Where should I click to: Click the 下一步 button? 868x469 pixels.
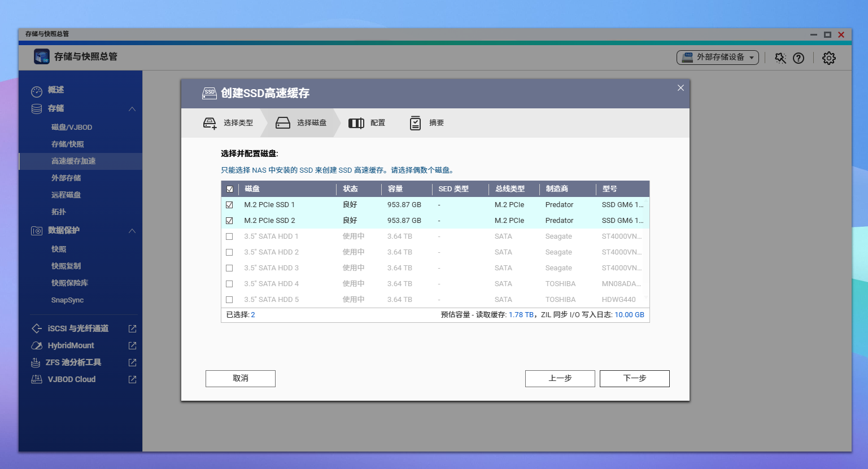coord(634,378)
